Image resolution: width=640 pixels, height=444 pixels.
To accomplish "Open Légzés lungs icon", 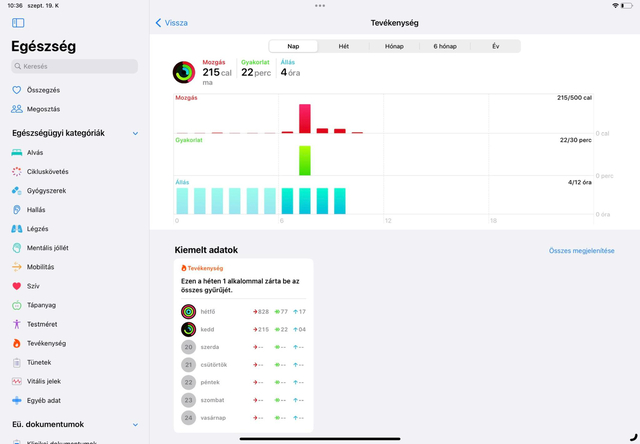I will tap(17, 229).
